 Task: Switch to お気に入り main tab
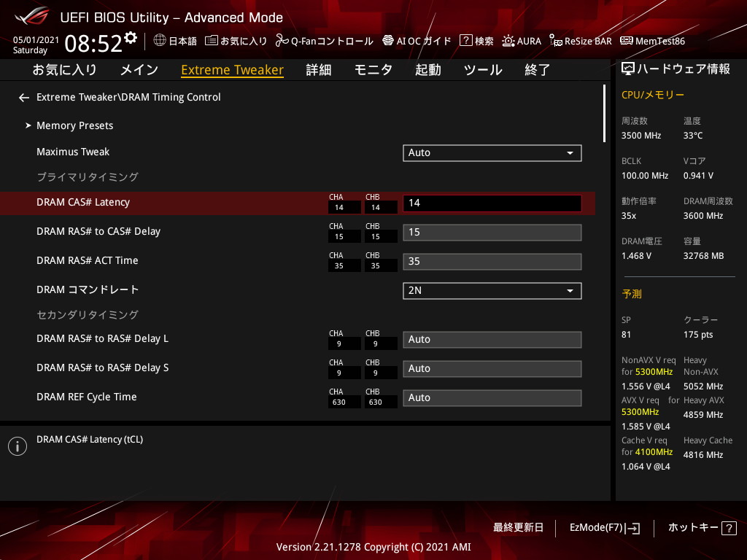click(x=64, y=70)
